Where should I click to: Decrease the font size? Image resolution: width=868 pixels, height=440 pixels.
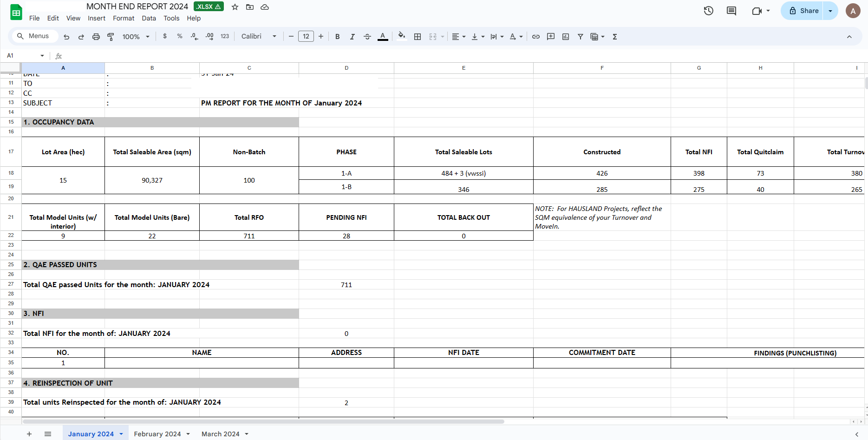point(291,36)
